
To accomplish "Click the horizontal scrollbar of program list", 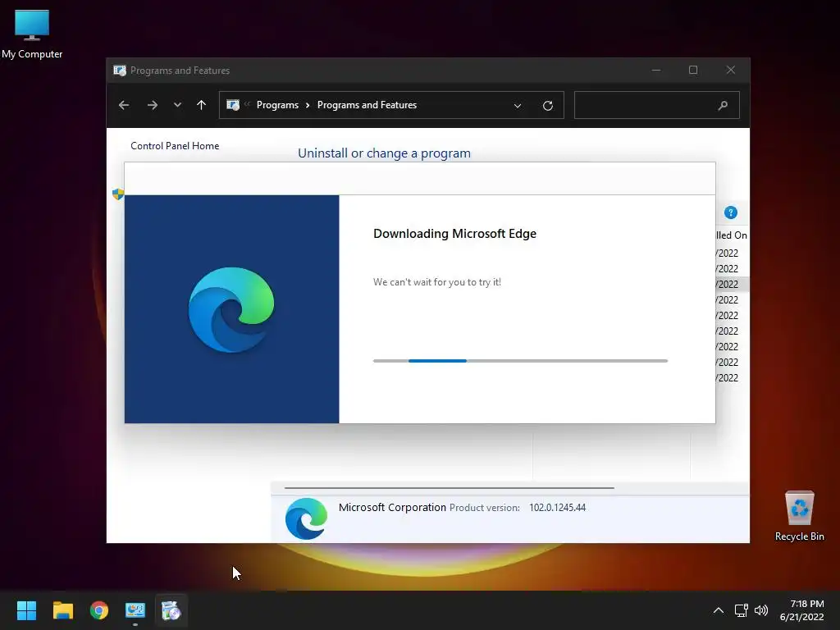I will tap(449, 488).
